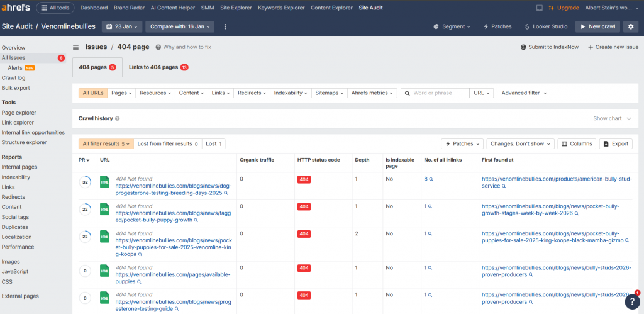Select the All URLs filter

click(93, 93)
